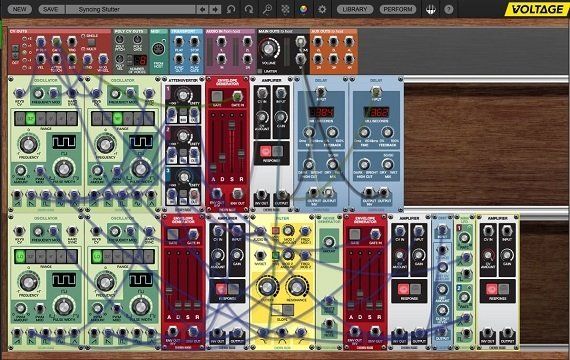This screenshot has width=570, height=360.
Task: Click Filter CUTOFF knob
Action: click(x=267, y=287)
